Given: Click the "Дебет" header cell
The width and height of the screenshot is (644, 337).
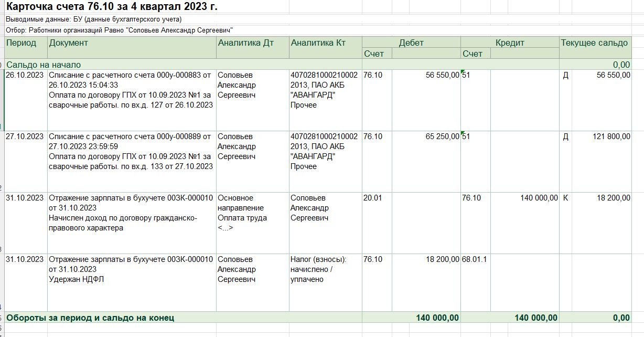Looking at the screenshot, I should tap(411, 43).
